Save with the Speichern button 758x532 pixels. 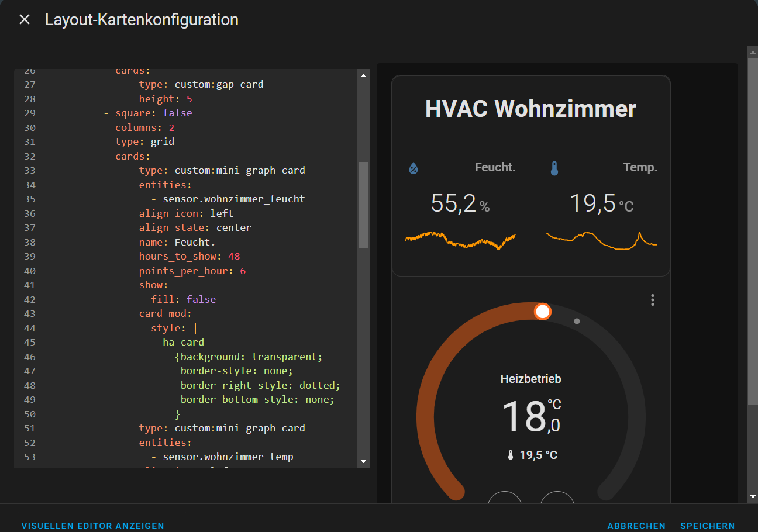pos(708,526)
